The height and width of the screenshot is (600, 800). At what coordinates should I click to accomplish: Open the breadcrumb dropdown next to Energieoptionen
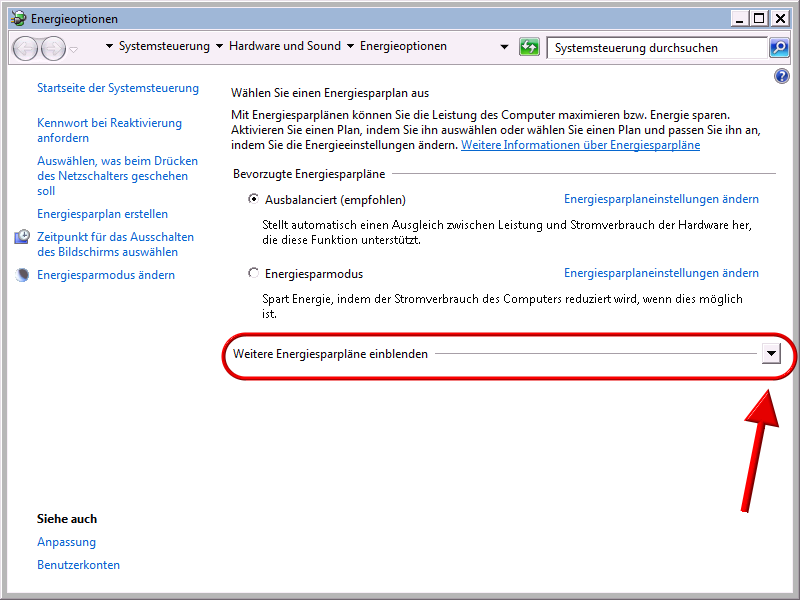tap(505, 46)
